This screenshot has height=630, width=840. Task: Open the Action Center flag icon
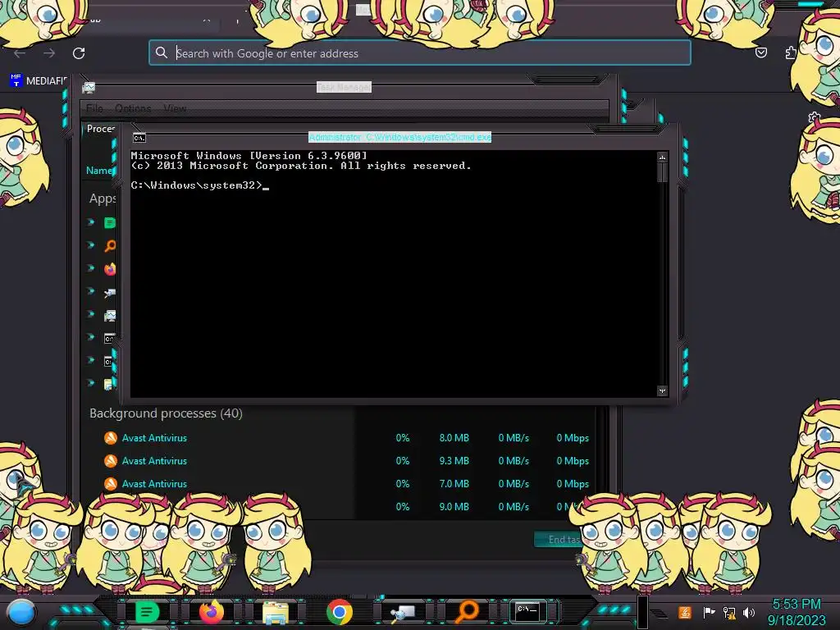point(709,612)
